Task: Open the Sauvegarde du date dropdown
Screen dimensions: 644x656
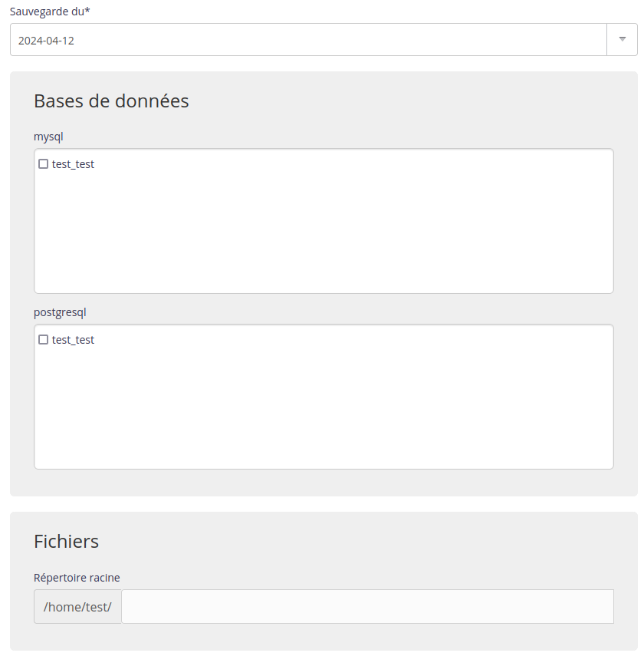Action: pos(623,39)
